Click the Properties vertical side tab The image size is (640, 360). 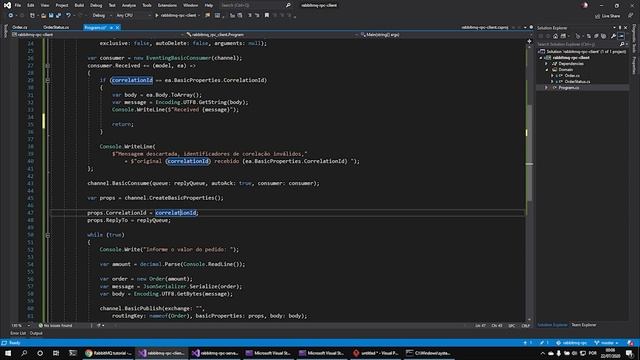pyautogui.click(x=634, y=65)
